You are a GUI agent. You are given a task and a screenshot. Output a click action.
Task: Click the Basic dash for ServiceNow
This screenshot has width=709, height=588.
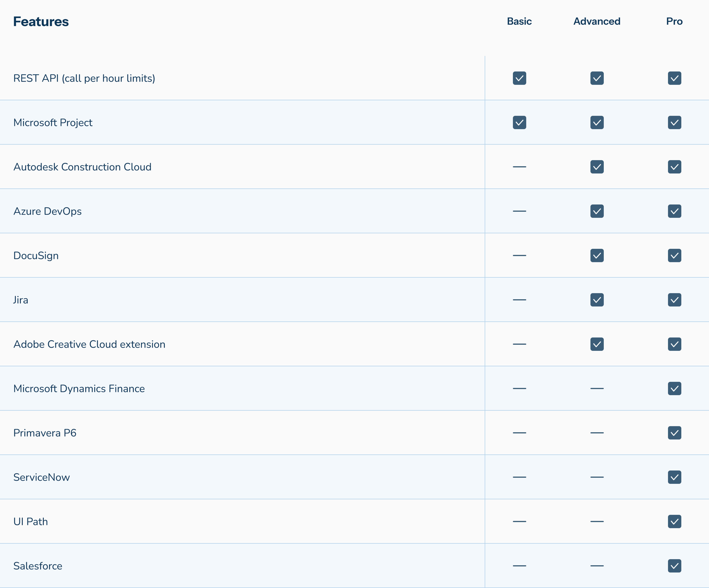519,477
